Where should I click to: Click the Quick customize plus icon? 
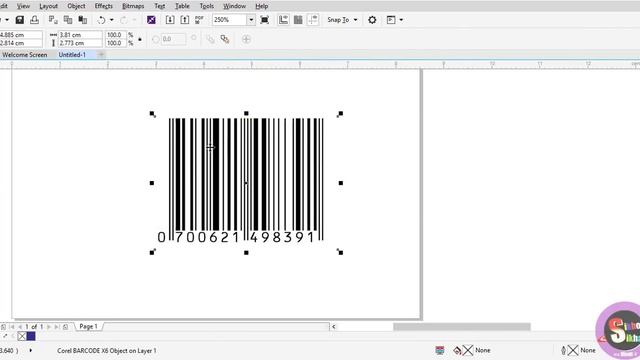click(x=246, y=39)
